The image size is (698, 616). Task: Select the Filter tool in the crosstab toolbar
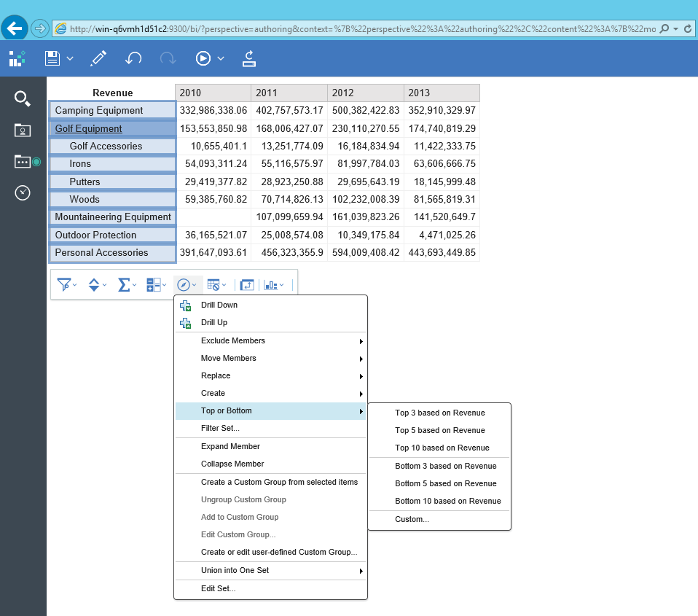click(64, 284)
